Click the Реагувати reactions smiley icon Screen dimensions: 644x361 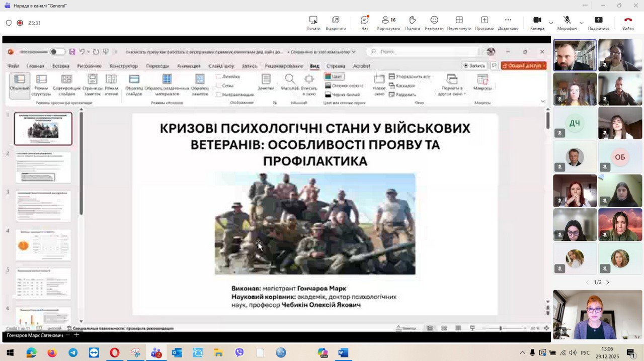coord(434,23)
